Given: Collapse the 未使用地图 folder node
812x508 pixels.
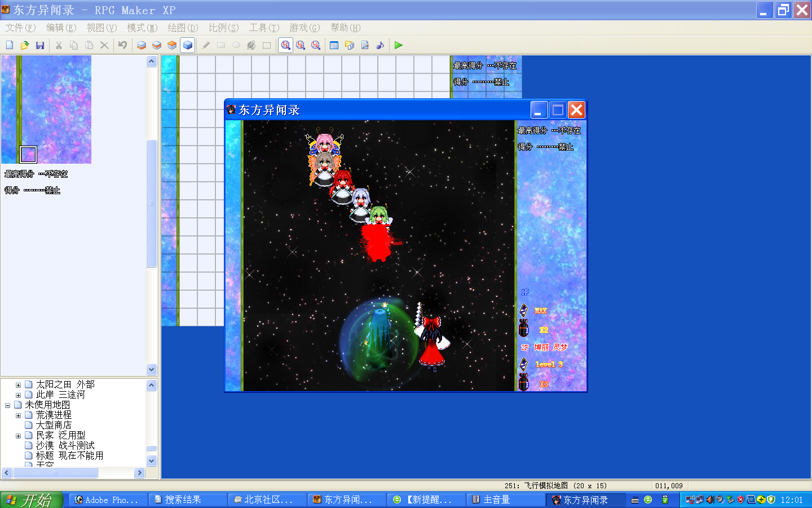Looking at the screenshot, I should pos(7,405).
